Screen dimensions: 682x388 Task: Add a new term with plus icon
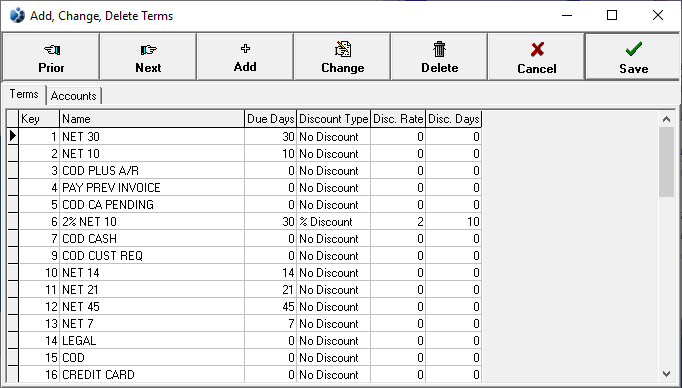click(245, 49)
